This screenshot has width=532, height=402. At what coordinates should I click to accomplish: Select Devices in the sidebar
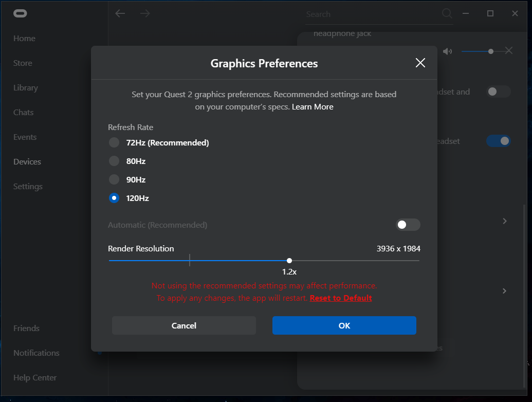27,162
